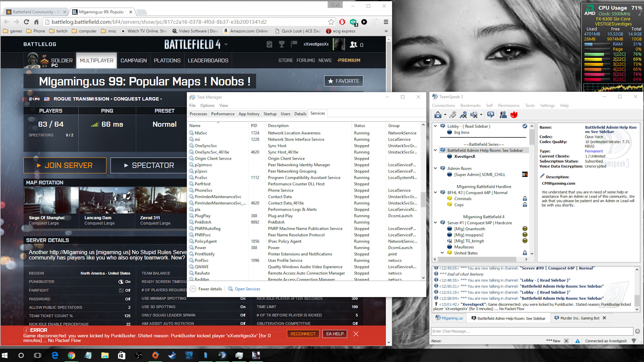Open the games bookmark folder
Image resolution: width=644 pixels, height=362 pixels.
(13, 31)
